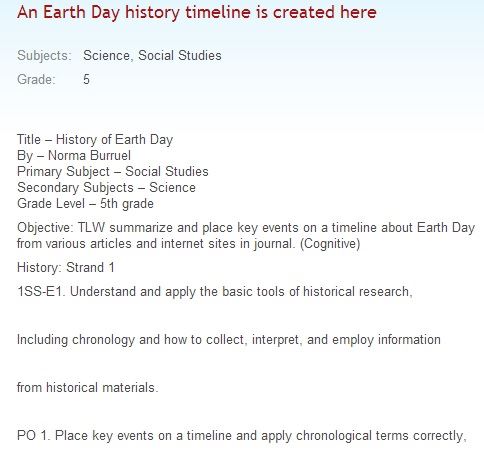The width and height of the screenshot is (484, 467).
Task: Click the words Earth Day in the heading
Action: (x=82, y=13)
